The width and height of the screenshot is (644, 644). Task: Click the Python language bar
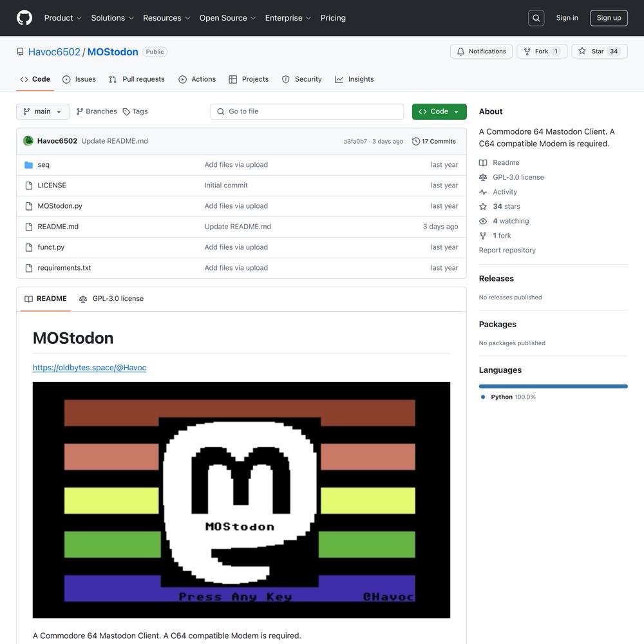553,386
